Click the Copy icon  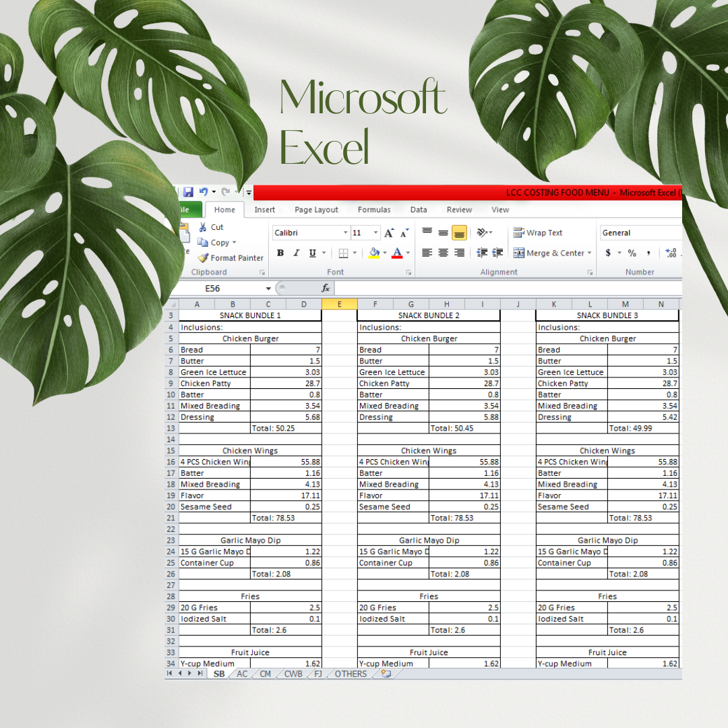[202, 243]
